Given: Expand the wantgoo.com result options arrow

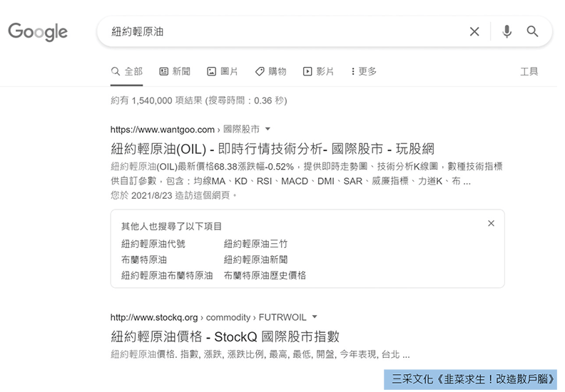Looking at the screenshot, I should pos(268,129).
